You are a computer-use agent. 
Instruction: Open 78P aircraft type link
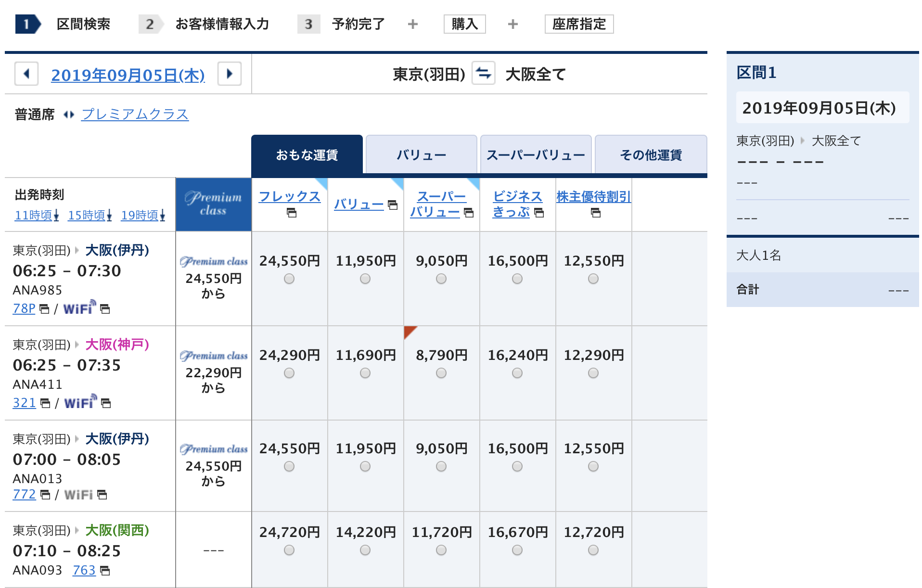click(x=24, y=308)
